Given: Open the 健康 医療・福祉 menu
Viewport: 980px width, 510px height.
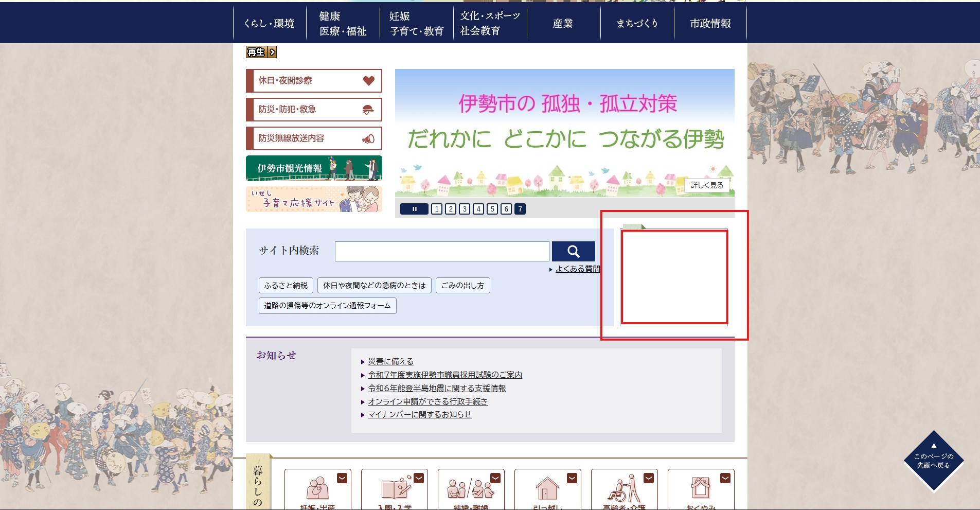Looking at the screenshot, I should [x=343, y=23].
